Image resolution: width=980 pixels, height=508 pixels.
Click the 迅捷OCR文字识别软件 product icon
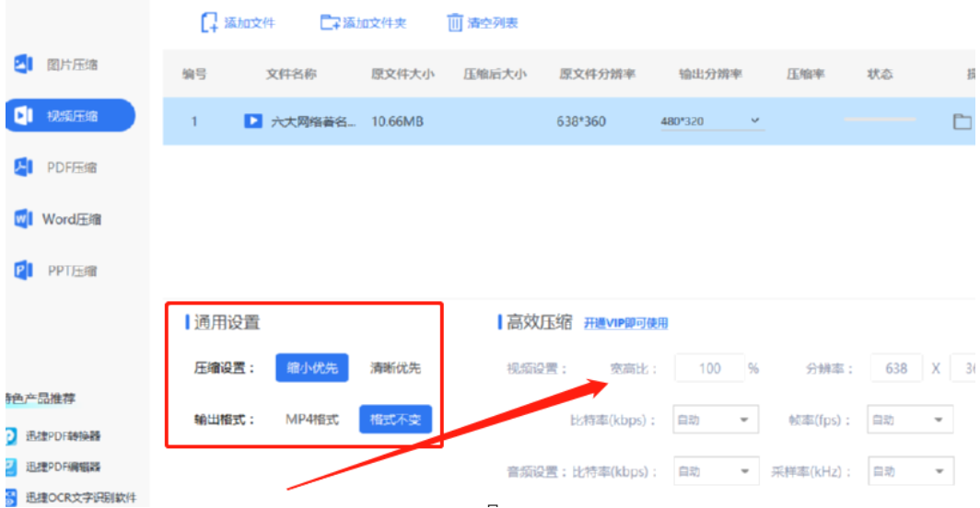tap(11, 497)
